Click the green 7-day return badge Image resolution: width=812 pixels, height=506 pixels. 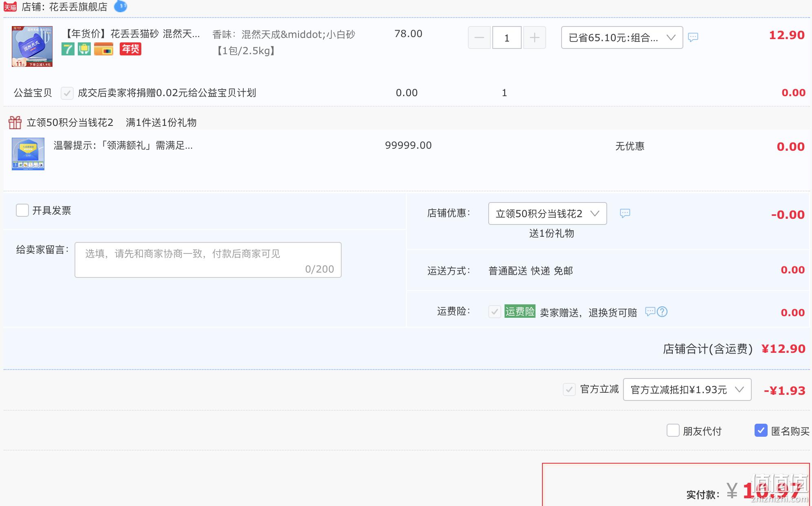[x=68, y=49]
